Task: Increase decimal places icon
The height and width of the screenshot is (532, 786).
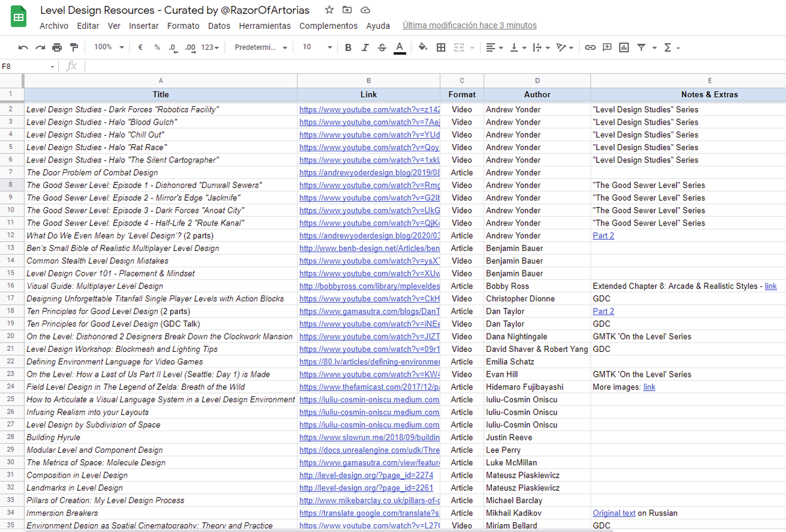Action: pyautogui.click(x=191, y=47)
